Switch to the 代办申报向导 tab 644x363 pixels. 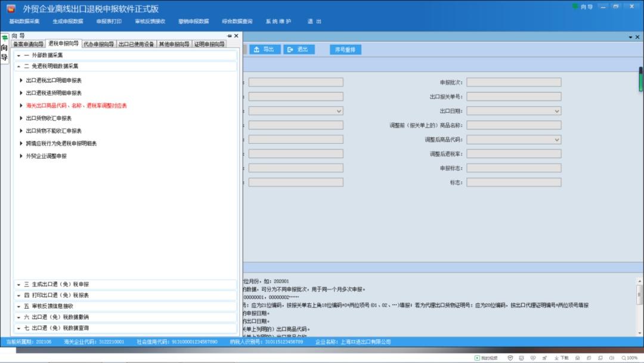point(98,44)
